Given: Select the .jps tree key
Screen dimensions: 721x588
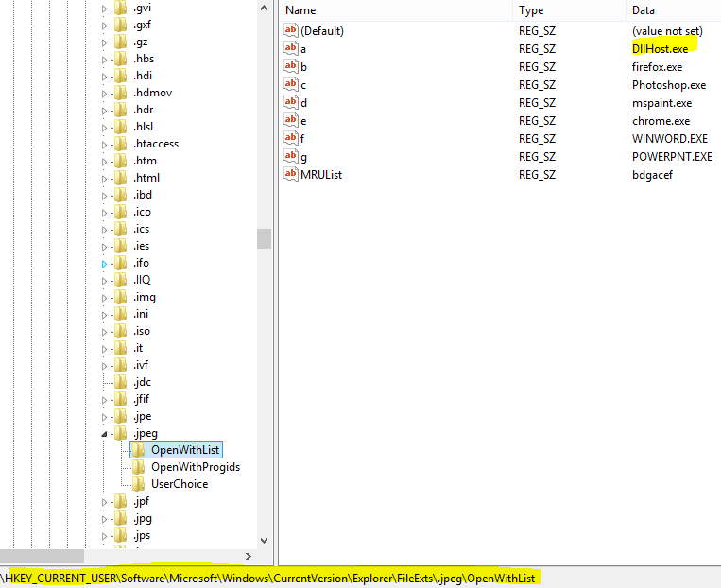Looking at the screenshot, I should click(x=142, y=535).
